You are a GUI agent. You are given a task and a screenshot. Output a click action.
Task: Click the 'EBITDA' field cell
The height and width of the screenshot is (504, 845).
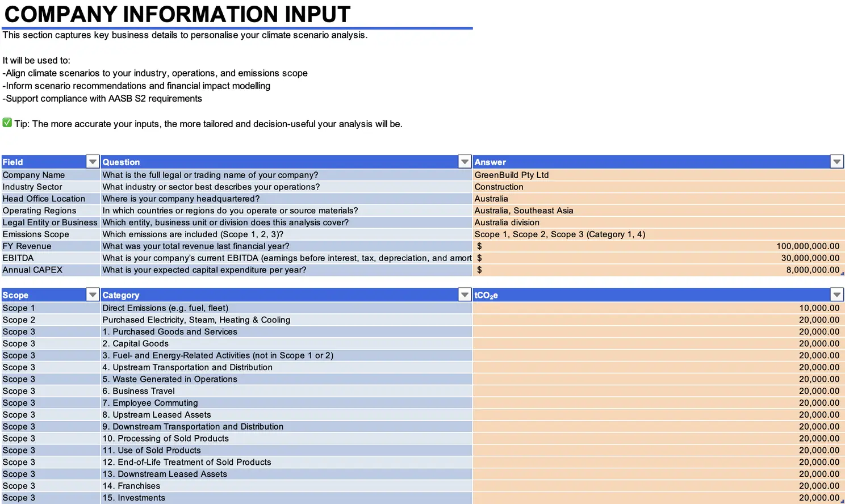coord(51,258)
